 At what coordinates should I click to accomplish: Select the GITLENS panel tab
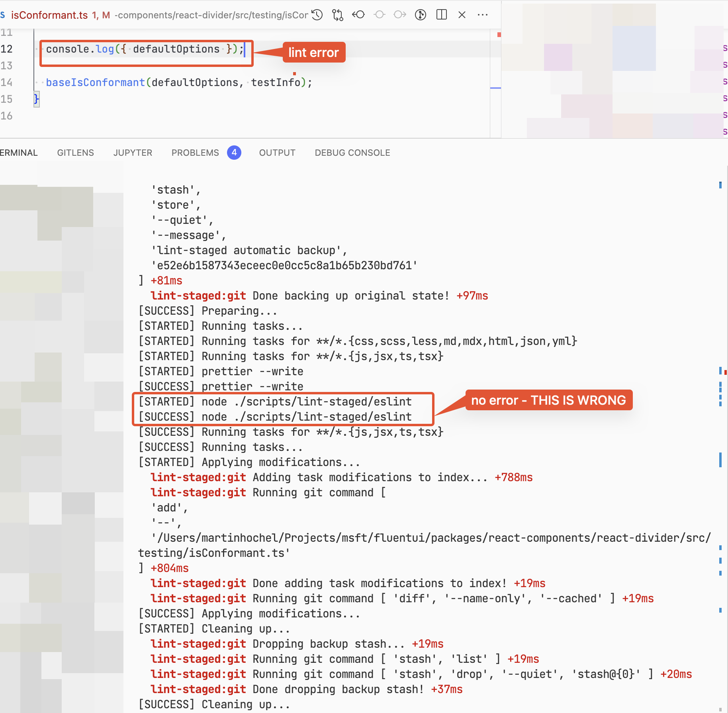coord(75,153)
